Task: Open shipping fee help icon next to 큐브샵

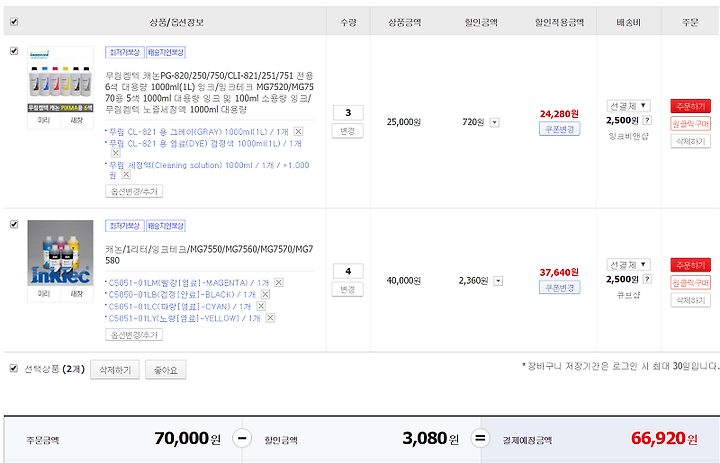Action: coord(647,279)
